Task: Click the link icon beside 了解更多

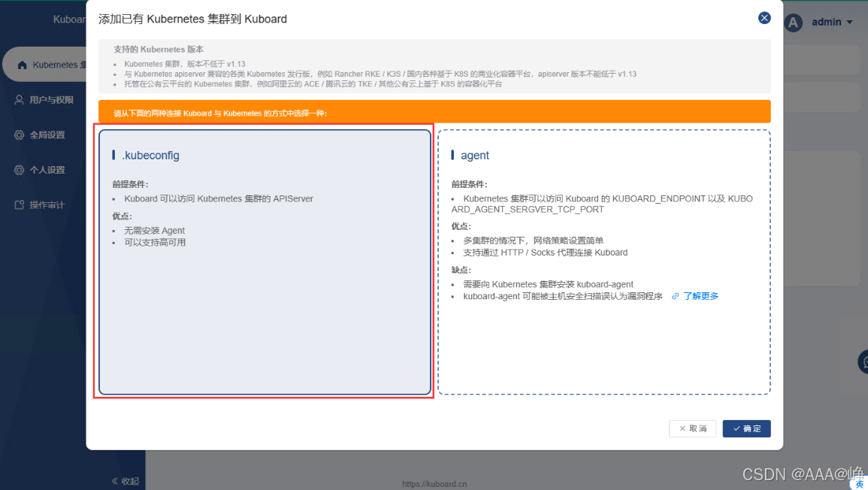Action: (x=676, y=296)
